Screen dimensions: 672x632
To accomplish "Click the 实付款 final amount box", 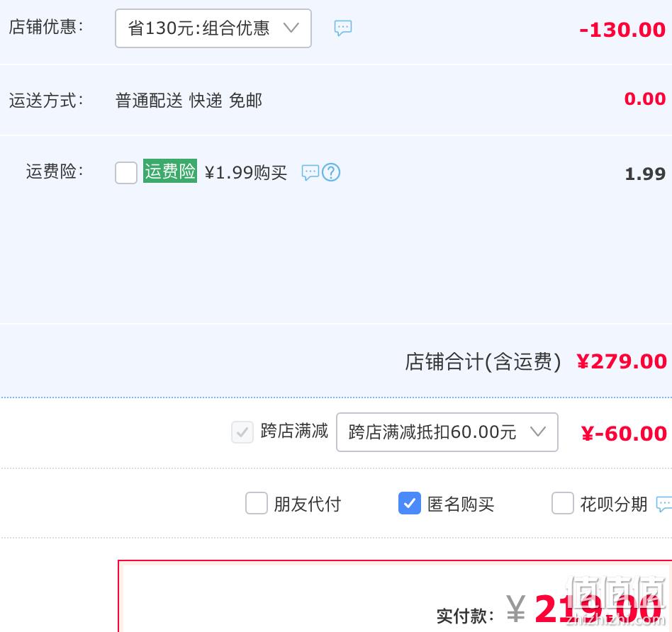I will [x=395, y=596].
